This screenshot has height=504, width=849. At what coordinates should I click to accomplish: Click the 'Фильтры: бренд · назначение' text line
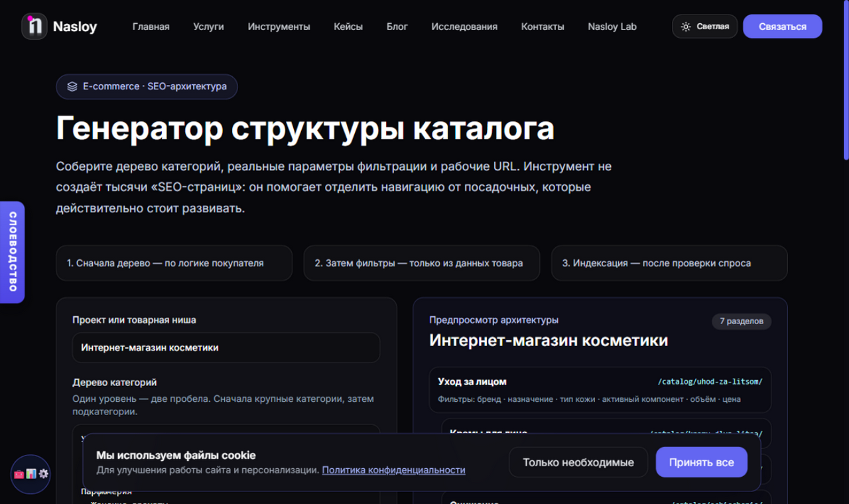tap(589, 399)
